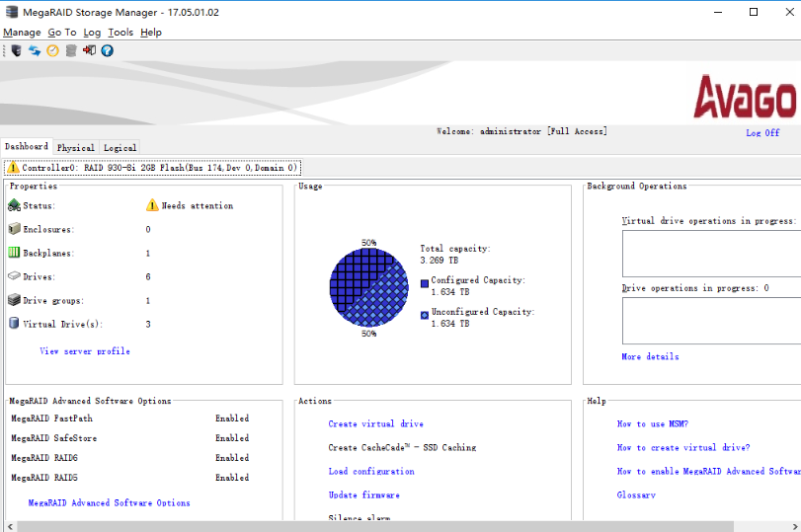Click the More details link
This screenshot has height=532, width=801.
click(x=650, y=356)
